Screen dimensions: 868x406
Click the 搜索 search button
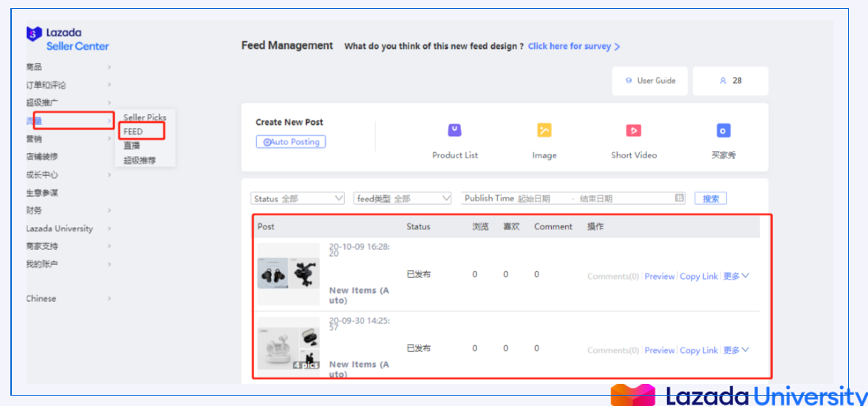coord(711,198)
